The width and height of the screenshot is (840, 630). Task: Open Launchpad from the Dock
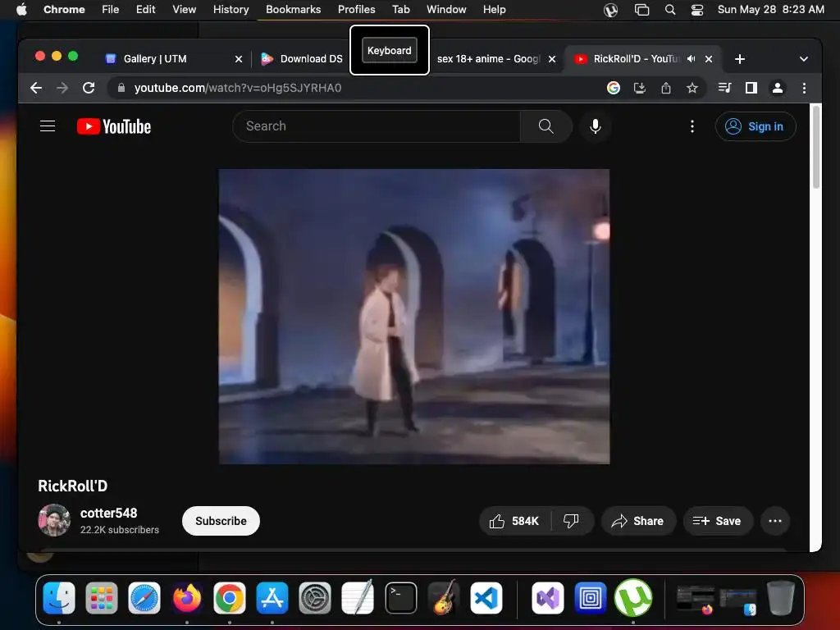[102, 597]
